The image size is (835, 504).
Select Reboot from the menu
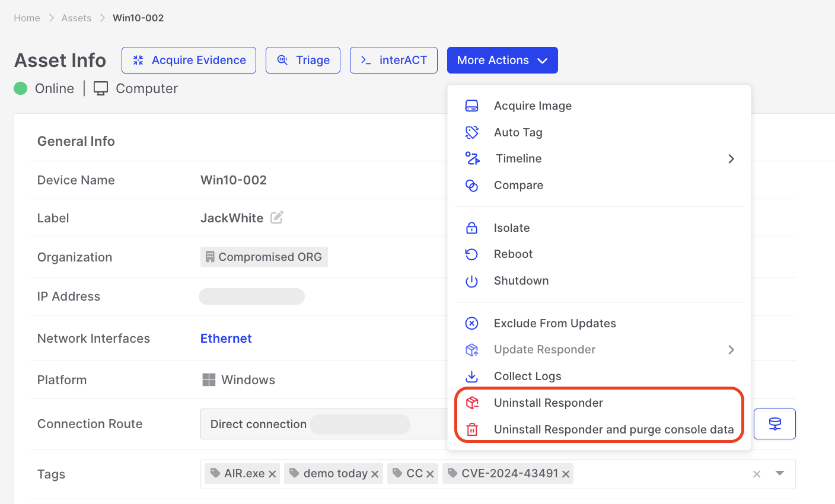[513, 254]
